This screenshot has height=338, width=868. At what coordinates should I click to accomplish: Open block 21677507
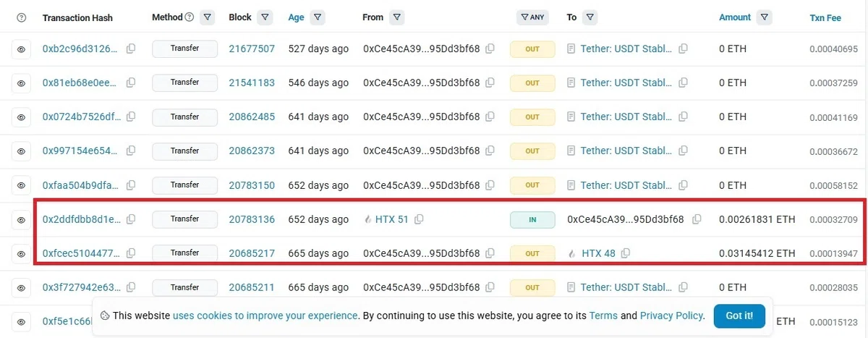(x=252, y=48)
